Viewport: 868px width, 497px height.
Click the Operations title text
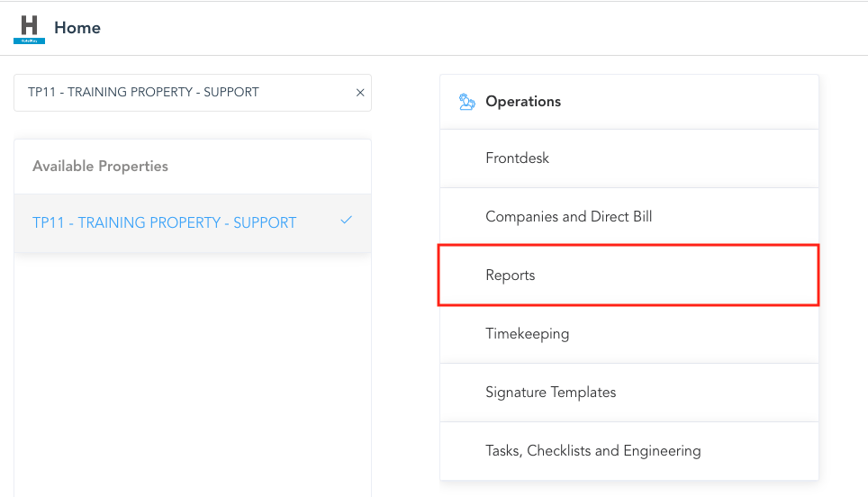tap(523, 102)
